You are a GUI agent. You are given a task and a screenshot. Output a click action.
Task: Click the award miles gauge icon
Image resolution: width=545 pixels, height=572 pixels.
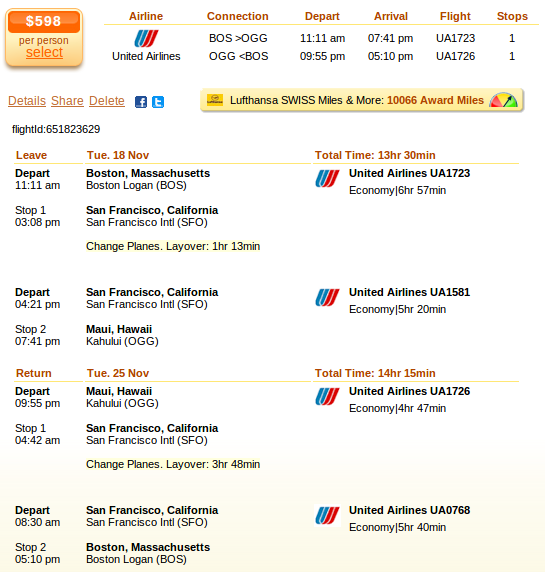[x=503, y=100]
